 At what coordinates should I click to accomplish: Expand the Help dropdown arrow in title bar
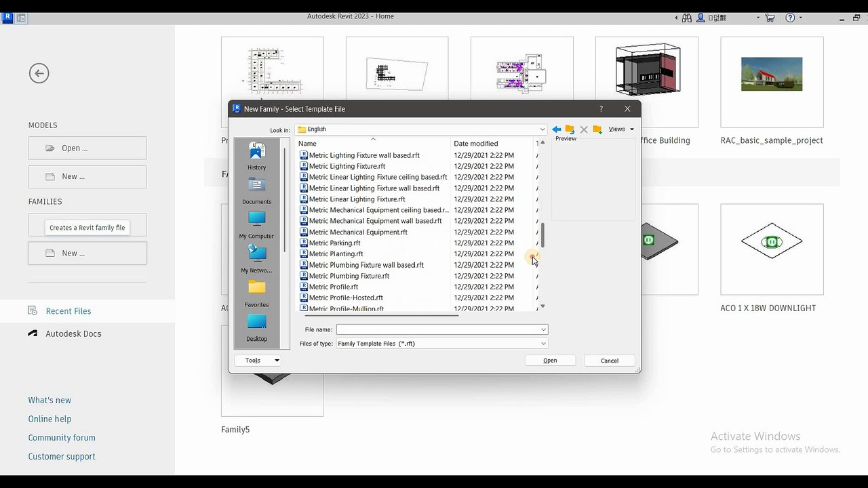tap(801, 18)
